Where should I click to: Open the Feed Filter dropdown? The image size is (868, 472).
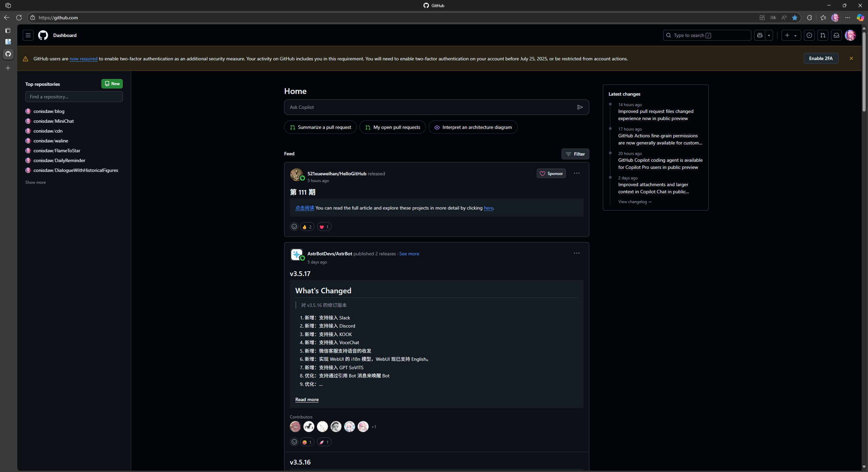tap(575, 154)
